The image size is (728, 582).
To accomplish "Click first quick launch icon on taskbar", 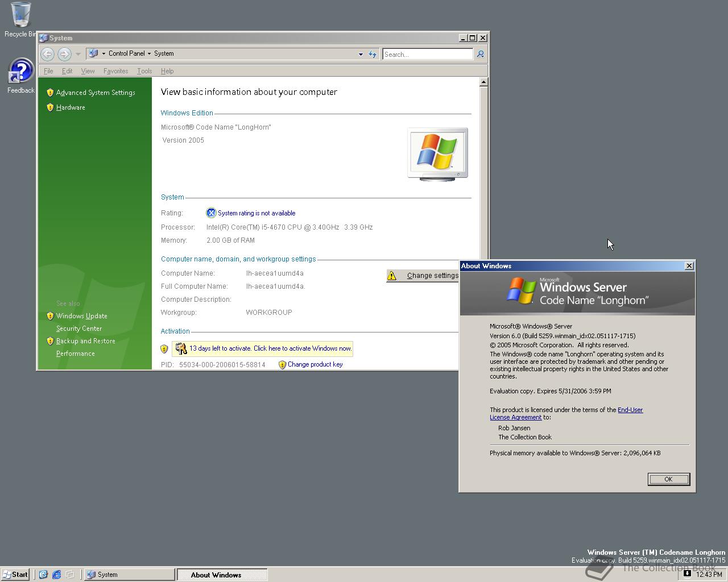I will 43,575.
